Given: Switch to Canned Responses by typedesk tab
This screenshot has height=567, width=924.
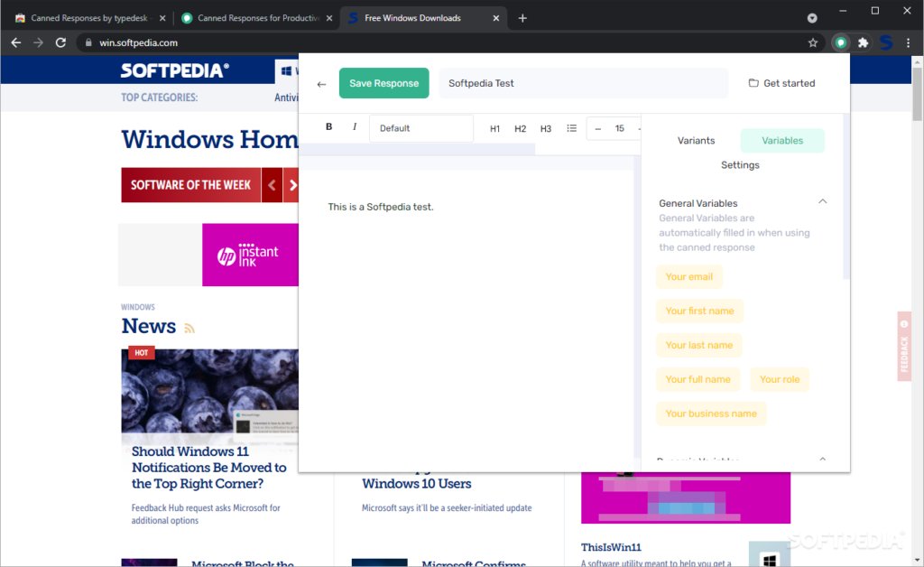Looking at the screenshot, I should pos(88,18).
